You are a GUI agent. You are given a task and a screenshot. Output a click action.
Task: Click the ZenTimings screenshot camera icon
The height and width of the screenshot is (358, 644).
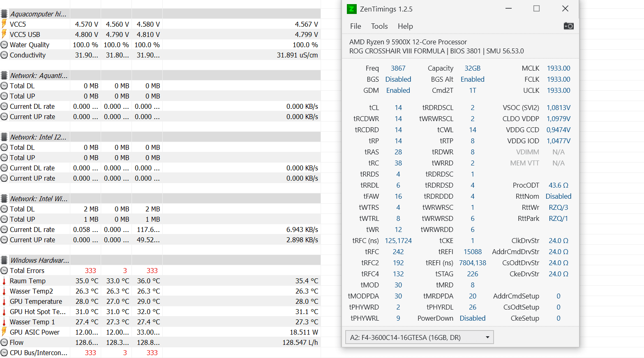point(568,26)
